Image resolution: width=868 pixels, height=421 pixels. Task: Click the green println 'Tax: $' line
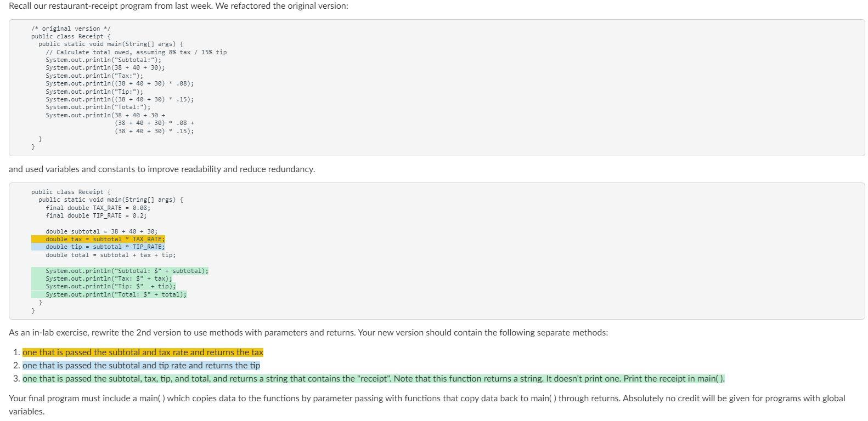point(102,278)
